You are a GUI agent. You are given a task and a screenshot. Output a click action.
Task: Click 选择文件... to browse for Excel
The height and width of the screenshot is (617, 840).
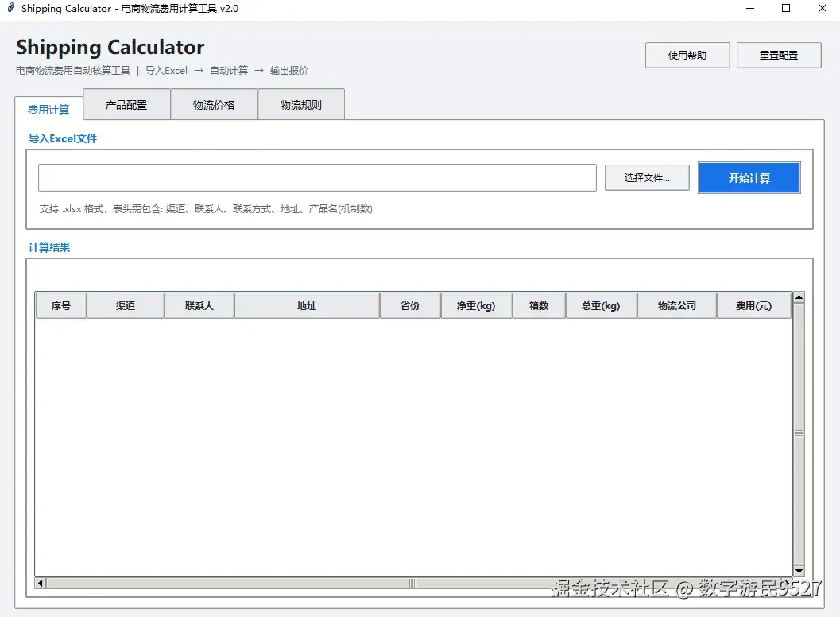647,177
